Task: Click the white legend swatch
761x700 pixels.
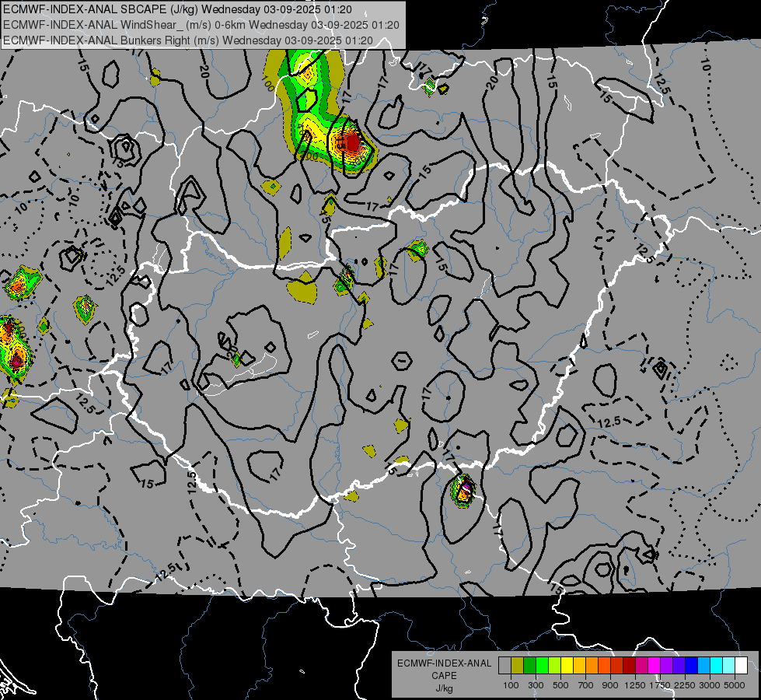Action: click(x=741, y=666)
